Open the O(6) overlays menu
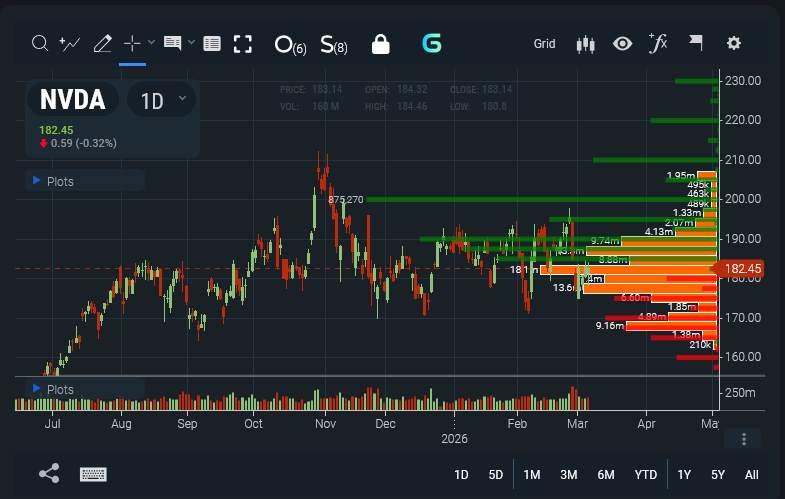Viewport: 785px width, 499px height. [x=290, y=45]
